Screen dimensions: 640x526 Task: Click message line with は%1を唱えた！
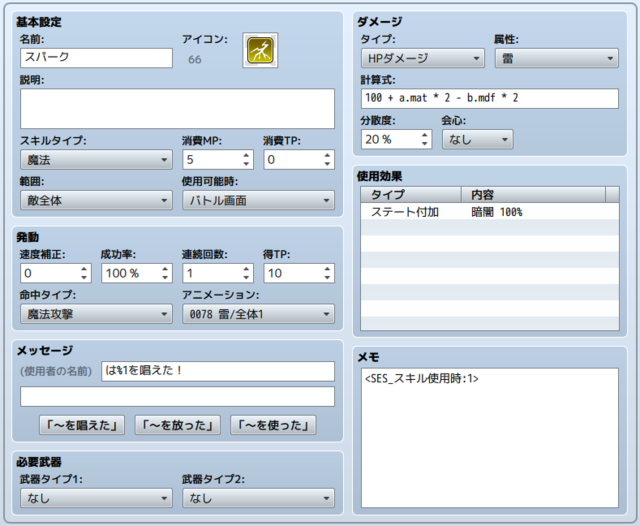pyautogui.click(x=218, y=371)
